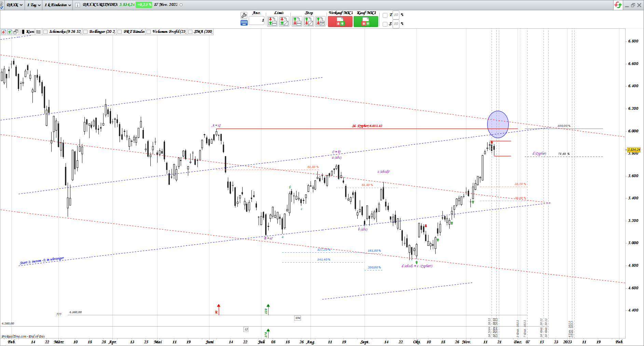The width and height of the screenshot is (644, 346).
Task: Click the 'C = b?' wave label
Action: (337, 152)
